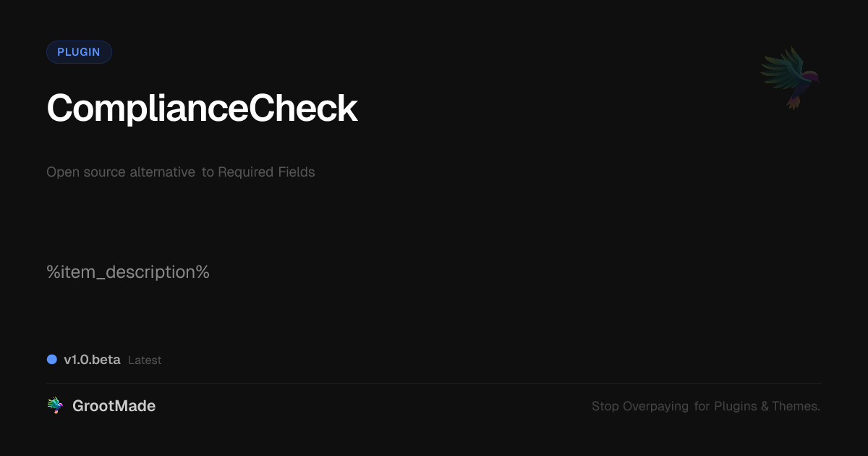Click the word "Themes." in the tagline

[x=796, y=407]
